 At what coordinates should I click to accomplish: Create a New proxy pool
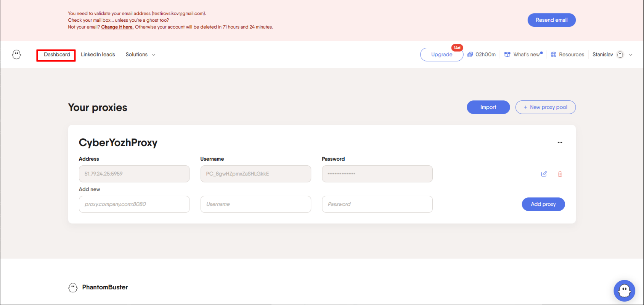click(x=545, y=107)
